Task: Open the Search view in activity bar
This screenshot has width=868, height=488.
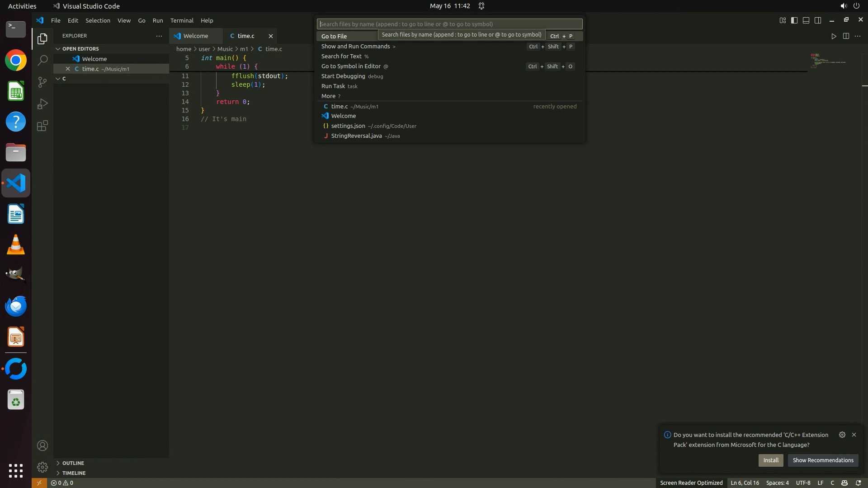Action: pos(42,60)
